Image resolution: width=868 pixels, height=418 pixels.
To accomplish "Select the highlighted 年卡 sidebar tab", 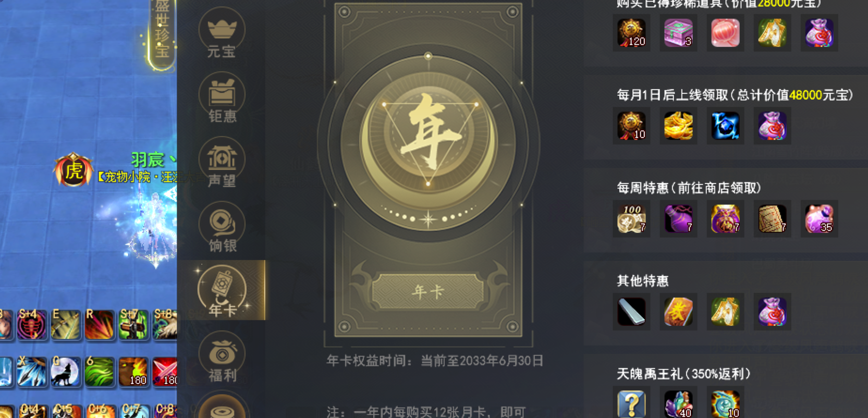I will [222, 290].
